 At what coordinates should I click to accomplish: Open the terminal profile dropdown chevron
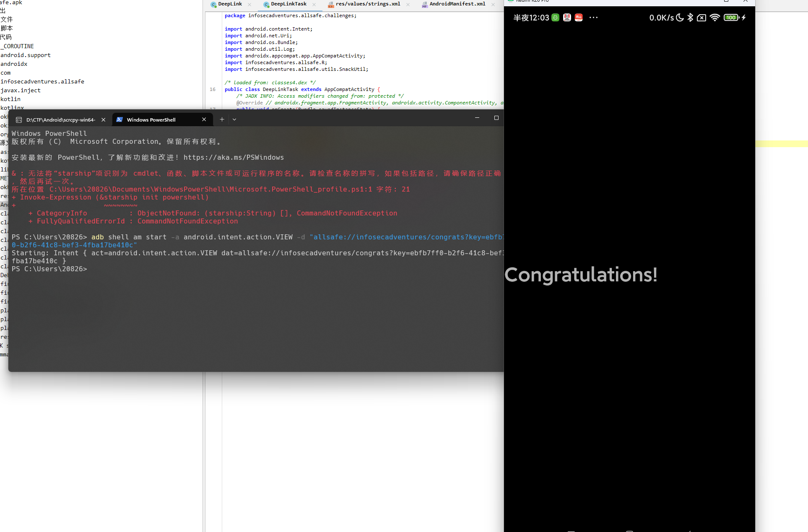click(234, 119)
